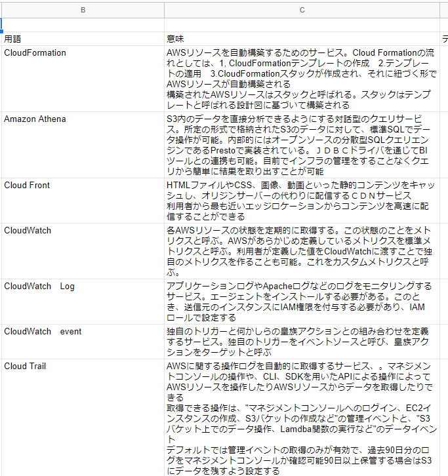This screenshot has height=476, width=448.
Task: Click the Athena description starting S3内のデータ
Action: (302, 145)
